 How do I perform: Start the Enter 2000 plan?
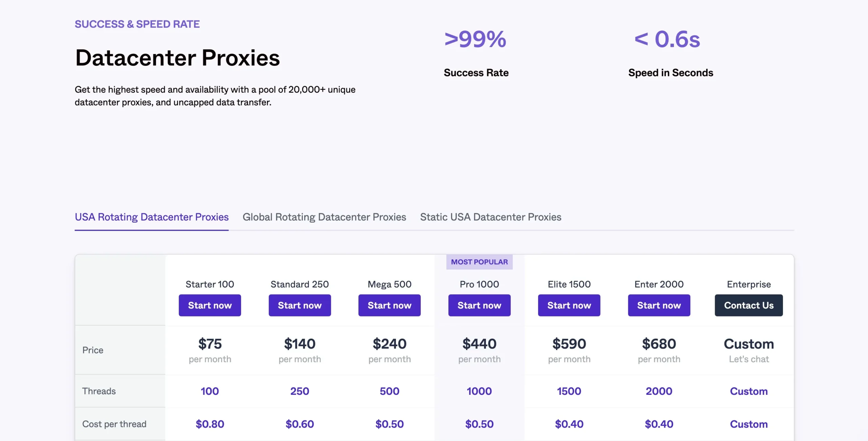[659, 305]
